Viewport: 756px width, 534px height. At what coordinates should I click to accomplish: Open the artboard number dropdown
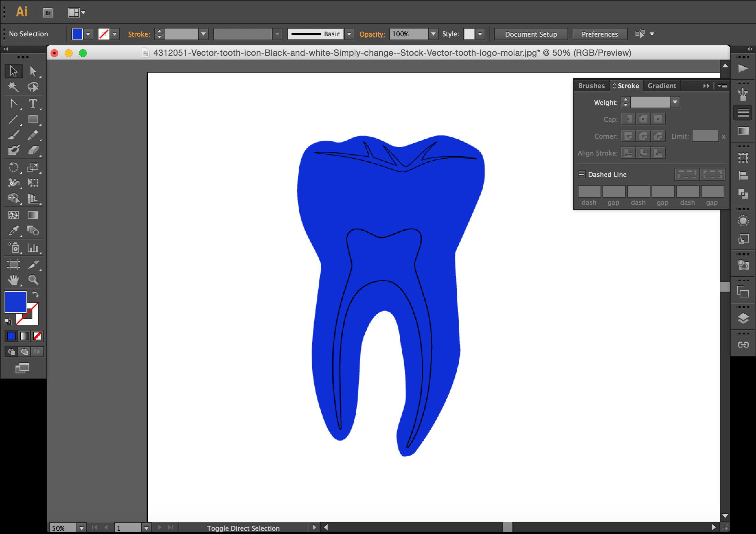click(x=146, y=528)
